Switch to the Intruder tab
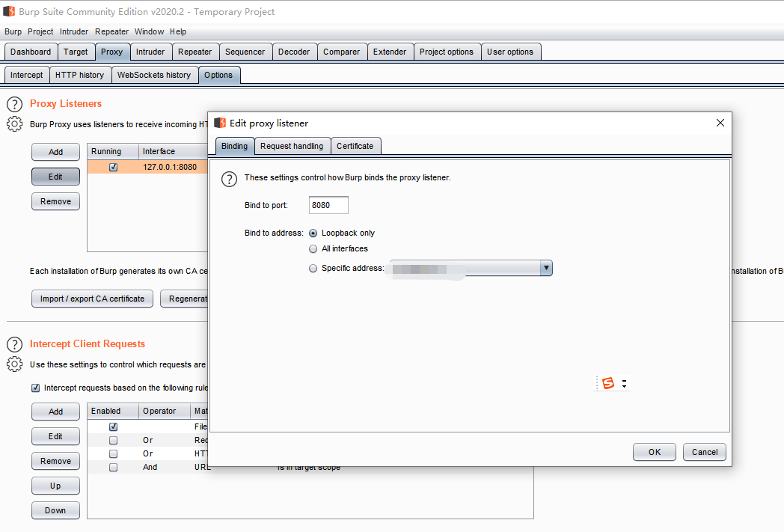Screen dimensions: 784x532 [150, 52]
